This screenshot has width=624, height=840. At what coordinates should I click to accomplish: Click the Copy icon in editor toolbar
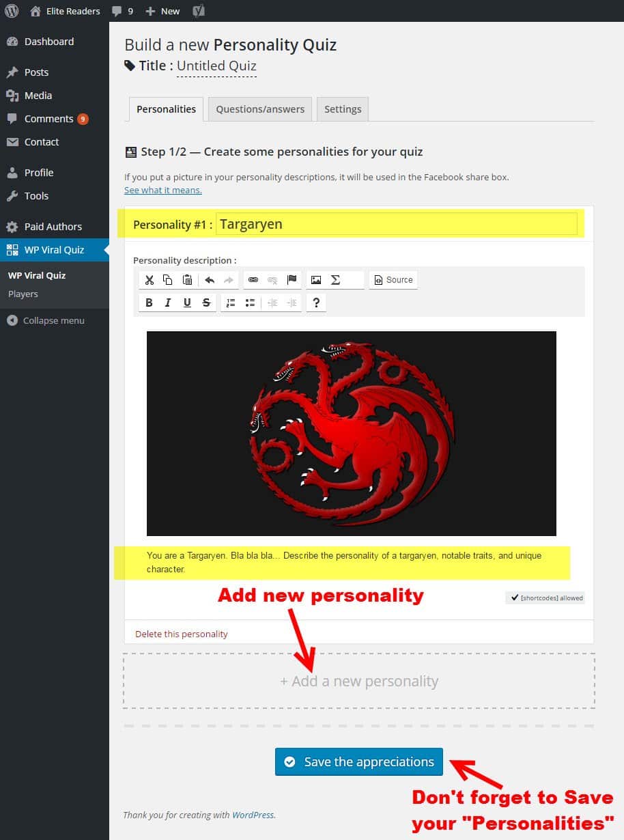pyautogui.click(x=168, y=280)
